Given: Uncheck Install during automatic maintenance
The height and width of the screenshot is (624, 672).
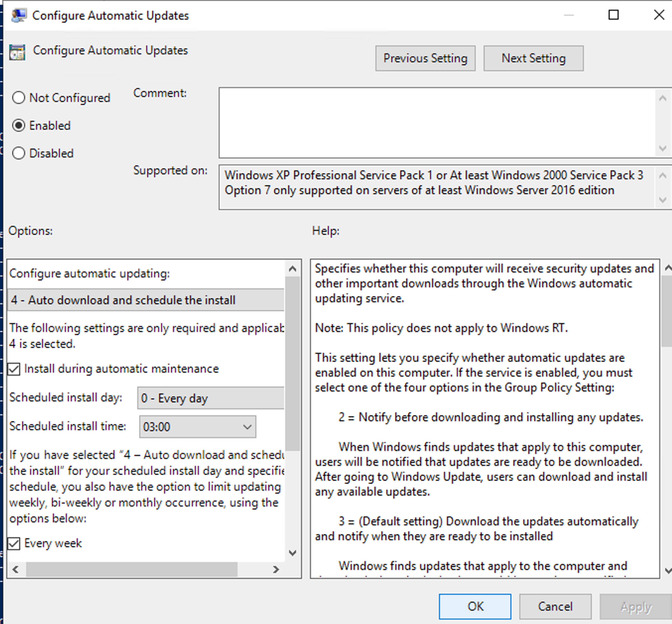Looking at the screenshot, I should click(14, 369).
